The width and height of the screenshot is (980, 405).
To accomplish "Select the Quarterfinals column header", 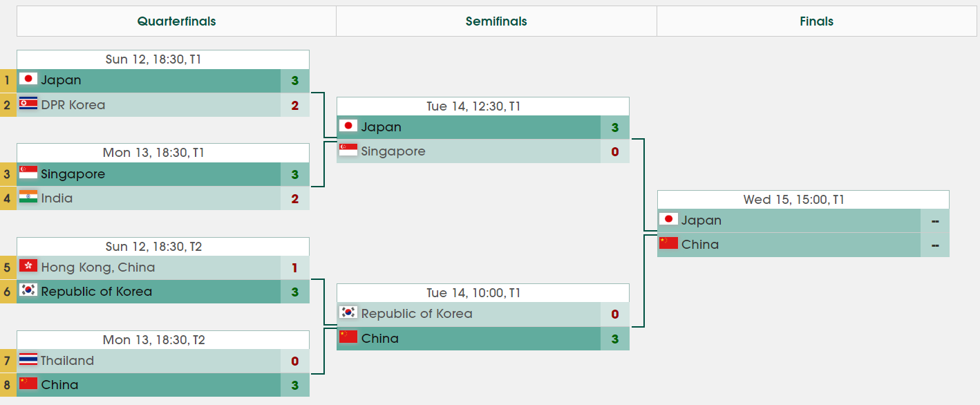I will point(176,21).
